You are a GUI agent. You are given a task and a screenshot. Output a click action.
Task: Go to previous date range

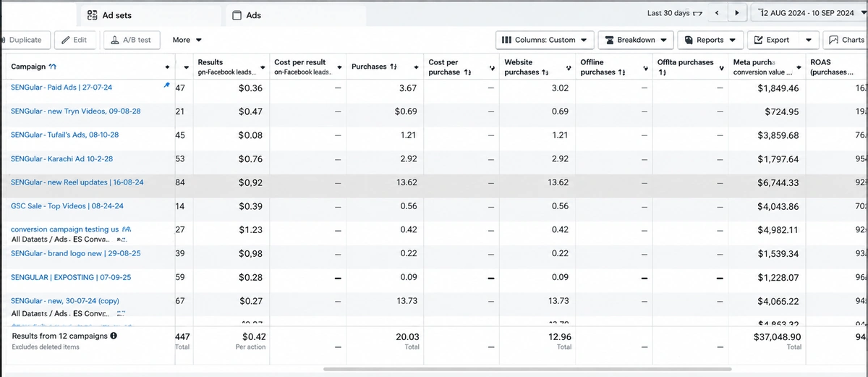[x=716, y=13]
